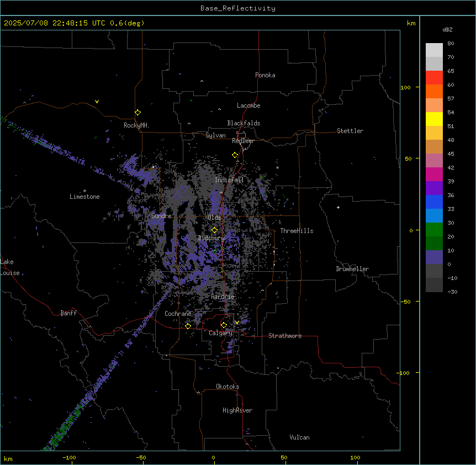Choose the light grey 70-80 dBZ swatch
476x465 pixels.
coord(434,50)
